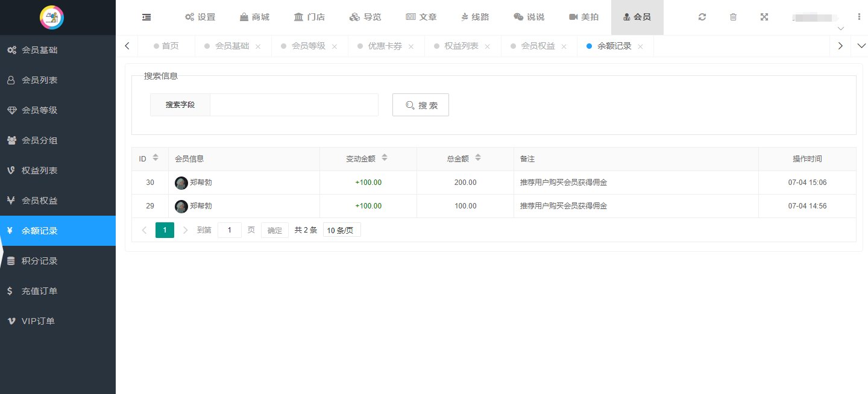This screenshot has width=868, height=394.
Task: Open the 美拍 top menu
Action: pyautogui.click(x=584, y=17)
